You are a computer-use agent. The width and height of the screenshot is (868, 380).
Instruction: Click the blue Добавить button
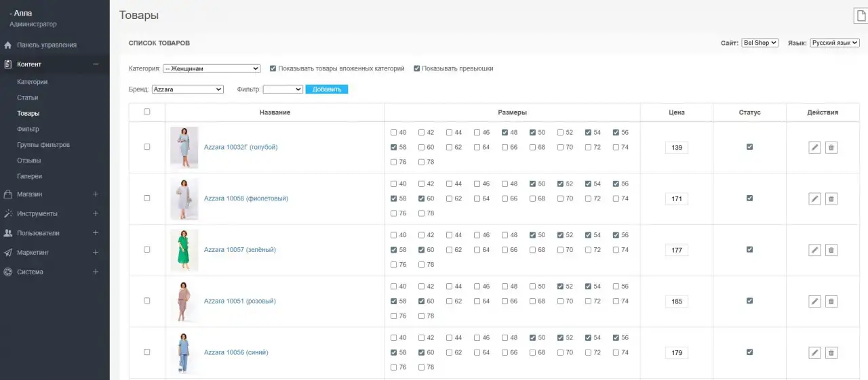327,89
